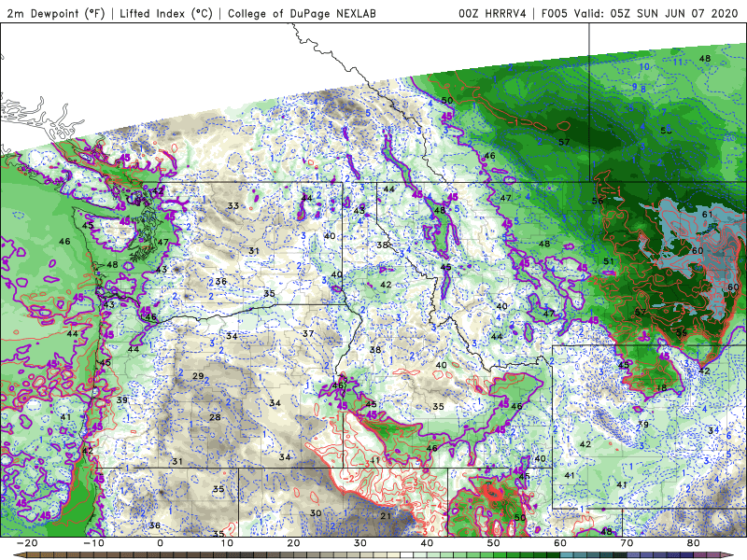Click the 10 label on the color scale
The height and width of the screenshot is (560, 747).
coord(227,543)
